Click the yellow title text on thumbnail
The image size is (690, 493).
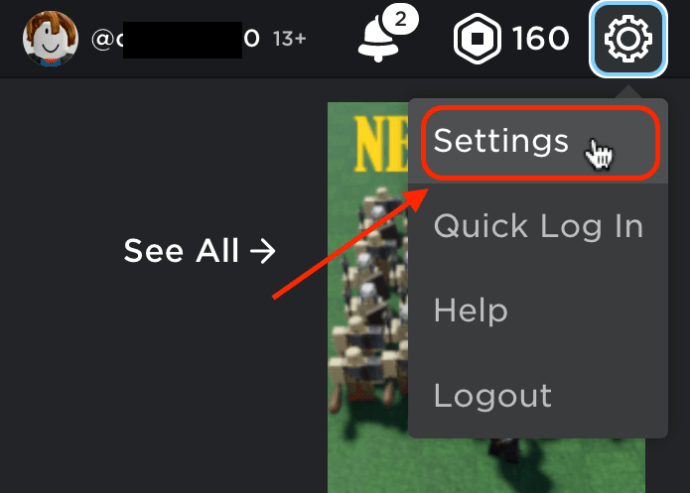point(381,144)
